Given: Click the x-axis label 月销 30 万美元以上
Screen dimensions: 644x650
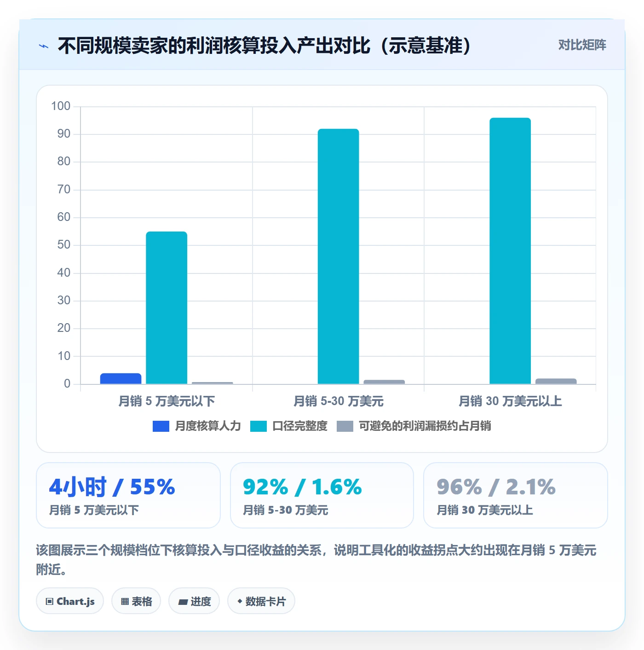Looking at the screenshot, I should [x=510, y=401].
